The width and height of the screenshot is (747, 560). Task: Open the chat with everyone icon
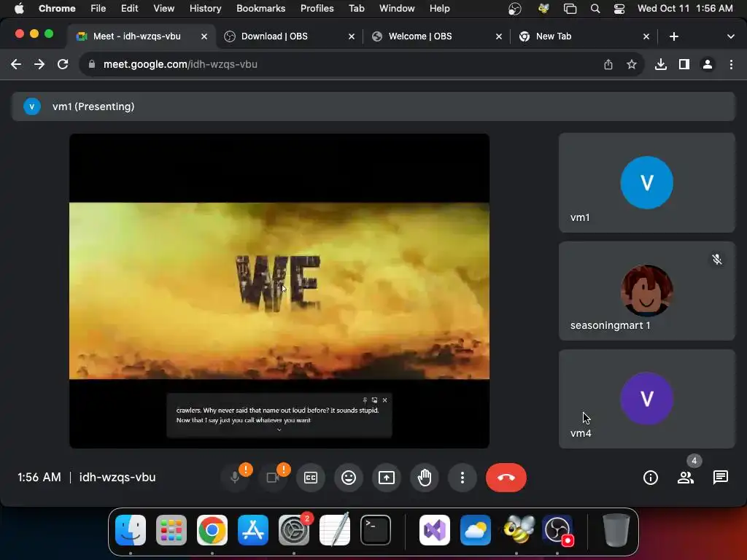[720, 477]
